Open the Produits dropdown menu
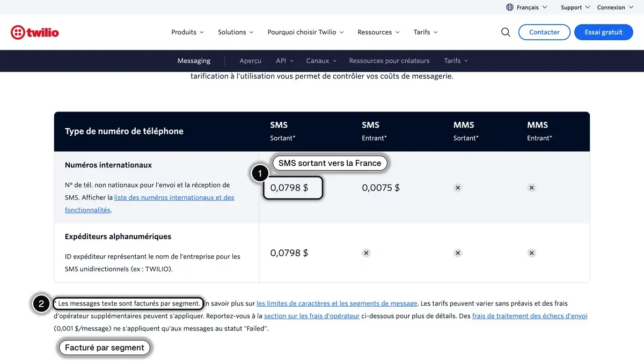This screenshot has width=644, height=362. [187, 32]
